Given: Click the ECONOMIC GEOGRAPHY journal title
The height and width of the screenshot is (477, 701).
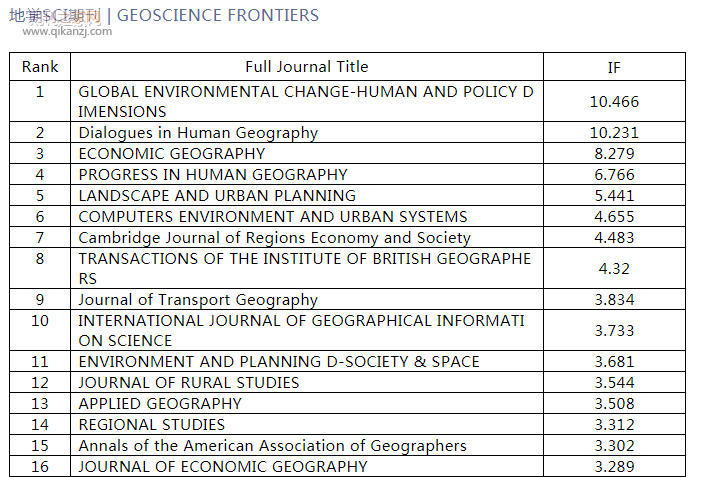Looking at the screenshot, I should [172, 153].
